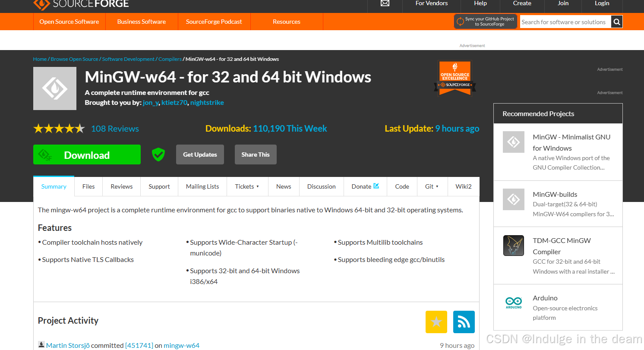Click the '110,190 This Week' downloads text
This screenshot has width=644, height=350.
pyautogui.click(x=290, y=129)
